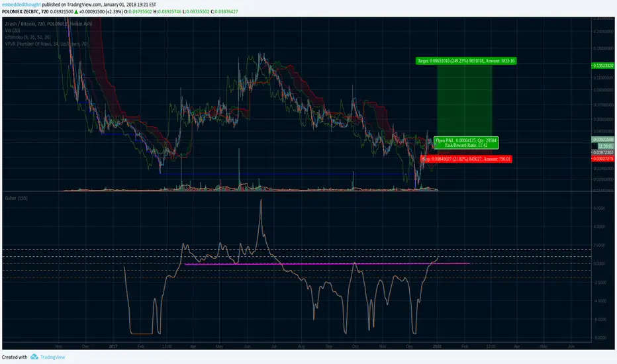Click the 0.03872302 gray price axis tag
The width and height of the screenshot is (617, 364).
(x=603, y=152)
